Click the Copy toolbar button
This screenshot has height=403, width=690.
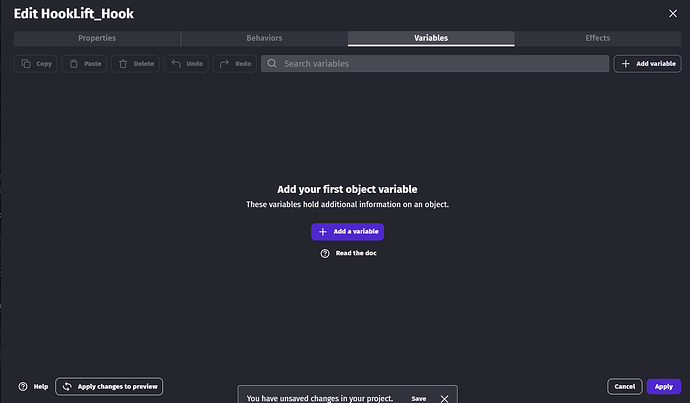[x=35, y=64]
